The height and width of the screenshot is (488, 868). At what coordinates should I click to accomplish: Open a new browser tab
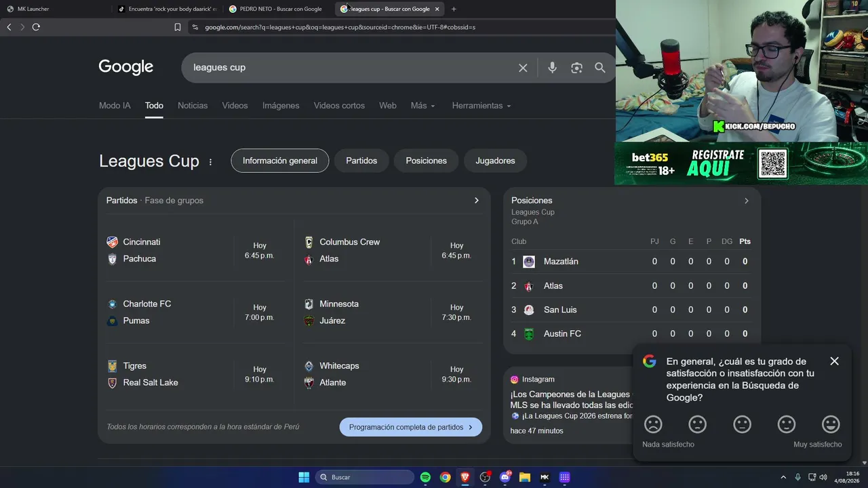tap(454, 9)
